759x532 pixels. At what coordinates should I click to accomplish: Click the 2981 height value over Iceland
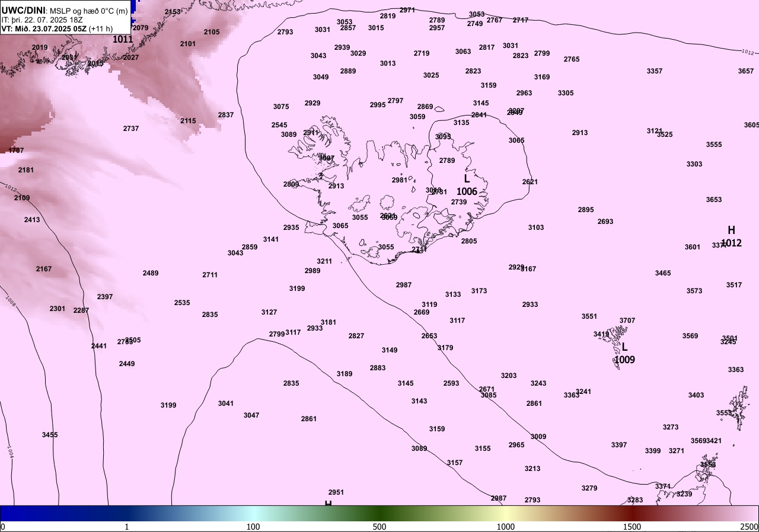pyautogui.click(x=400, y=180)
